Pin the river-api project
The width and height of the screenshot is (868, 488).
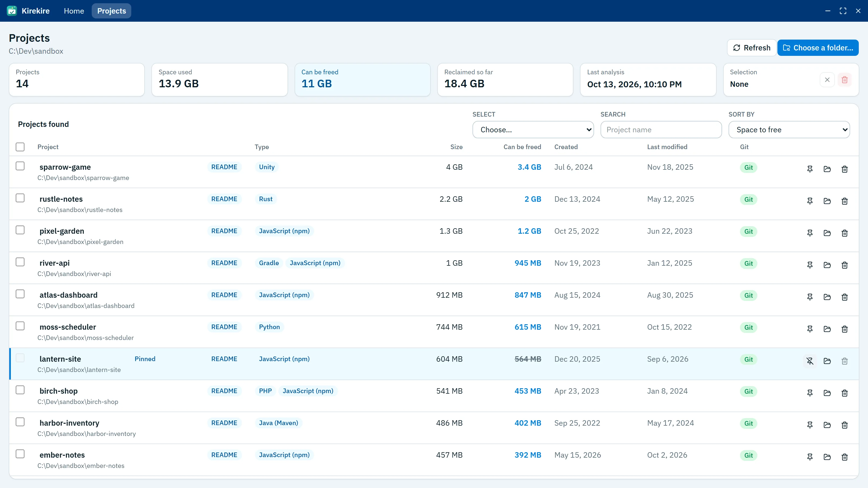click(810, 265)
